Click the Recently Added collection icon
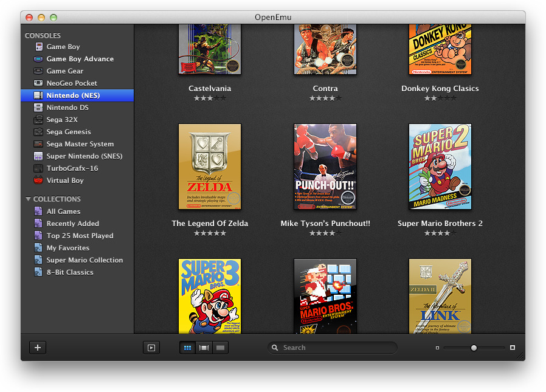546x392 pixels. tap(38, 224)
